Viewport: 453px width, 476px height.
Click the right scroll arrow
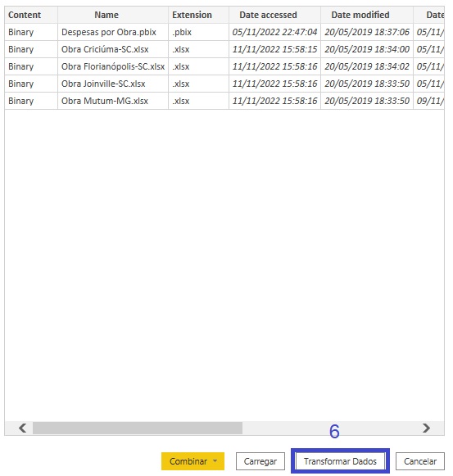(x=426, y=428)
